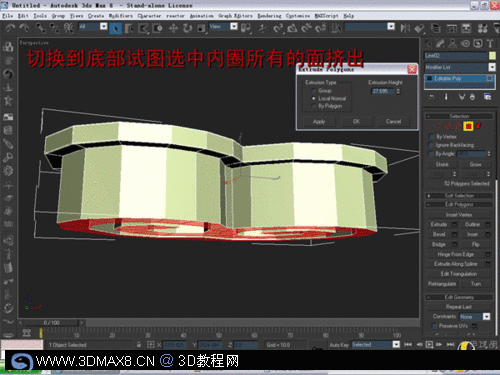Open the Layer Manager icon
500x375 pixels.
[x=435, y=29]
